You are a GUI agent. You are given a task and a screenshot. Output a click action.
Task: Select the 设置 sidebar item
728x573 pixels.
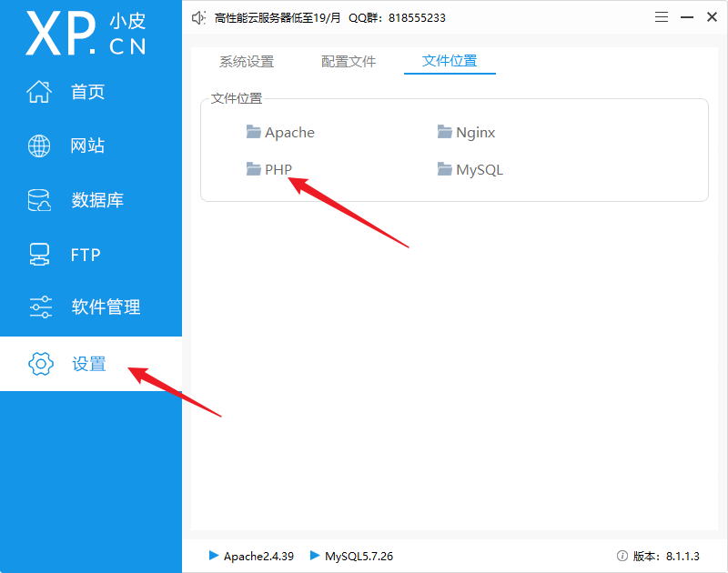(91, 364)
